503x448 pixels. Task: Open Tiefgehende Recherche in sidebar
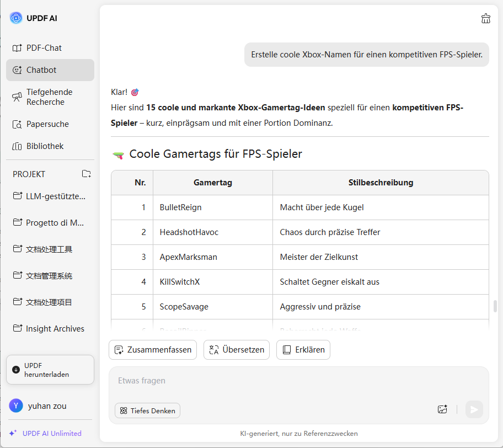49,97
